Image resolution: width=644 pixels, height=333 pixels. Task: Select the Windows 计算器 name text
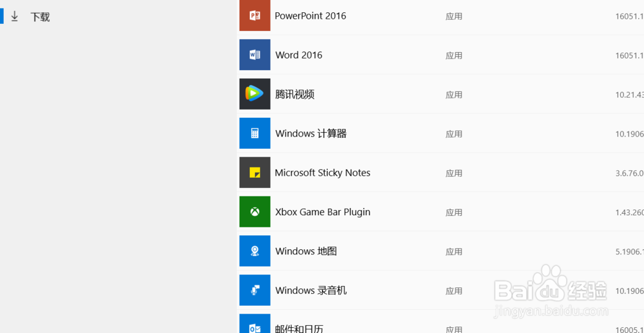tap(311, 134)
